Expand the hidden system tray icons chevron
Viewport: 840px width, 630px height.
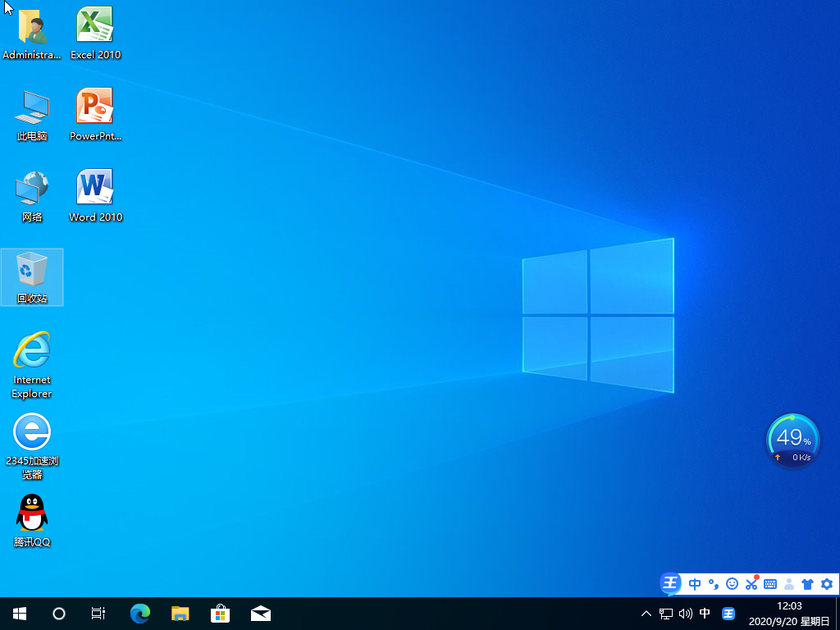(x=646, y=614)
